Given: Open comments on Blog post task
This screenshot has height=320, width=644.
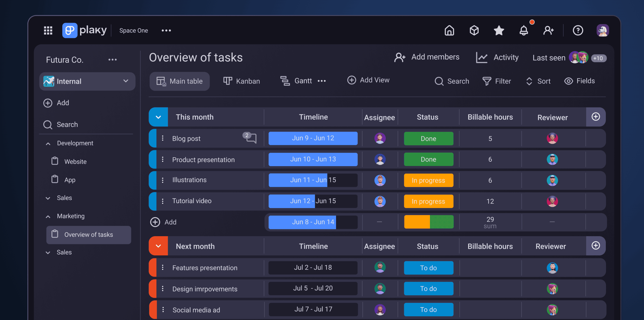Looking at the screenshot, I should [251, 138].
